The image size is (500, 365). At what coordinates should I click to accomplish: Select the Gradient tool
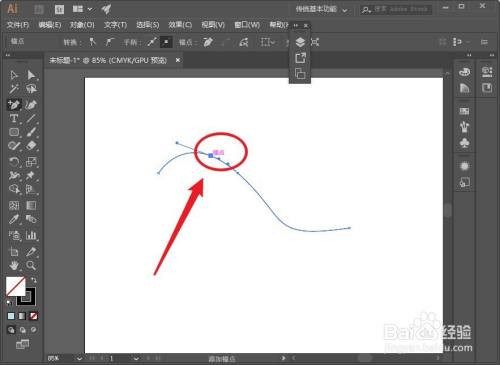31,205
